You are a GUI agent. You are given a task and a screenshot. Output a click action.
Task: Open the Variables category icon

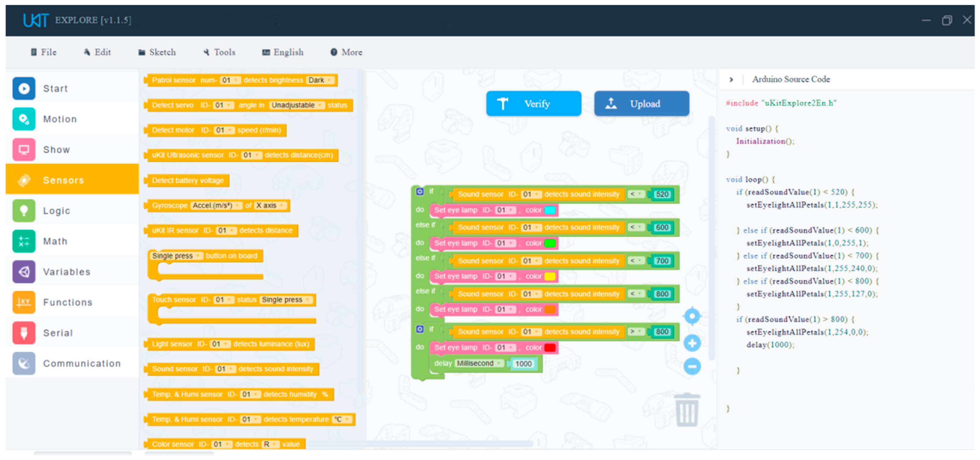point(24,272)
